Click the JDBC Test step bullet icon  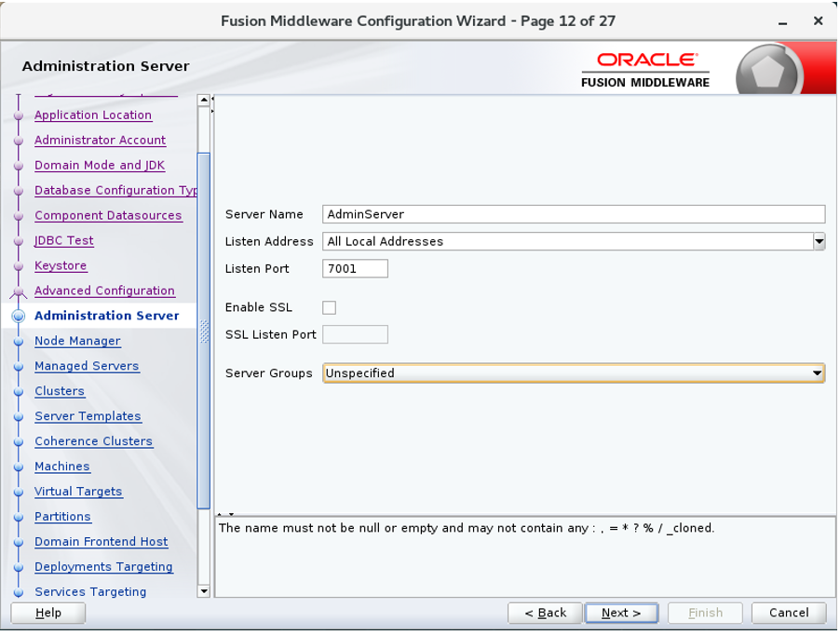click(x=19, y=241)
